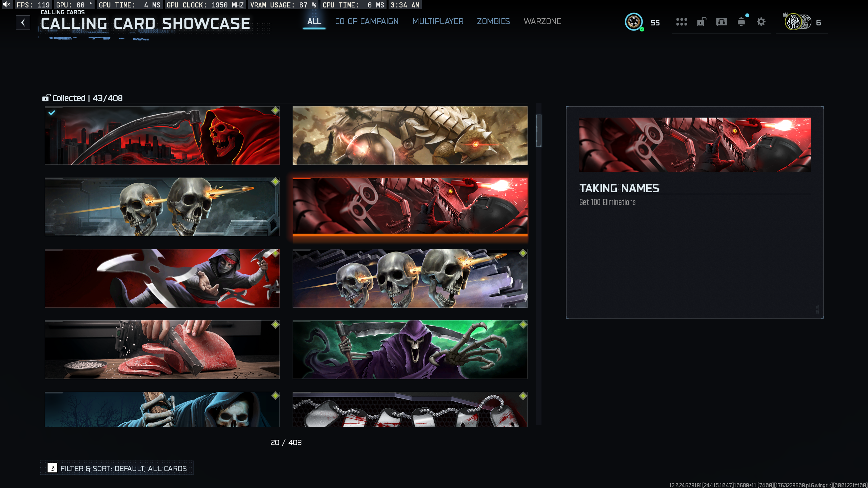
Task: Click the calling card list scrollbar handle
Action: point(539,131)
